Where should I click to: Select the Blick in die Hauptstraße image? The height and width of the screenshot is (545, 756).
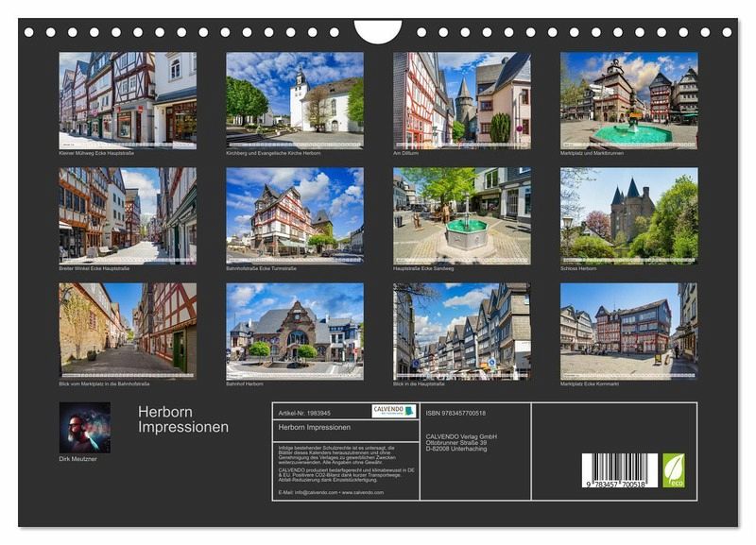[461, 331]
